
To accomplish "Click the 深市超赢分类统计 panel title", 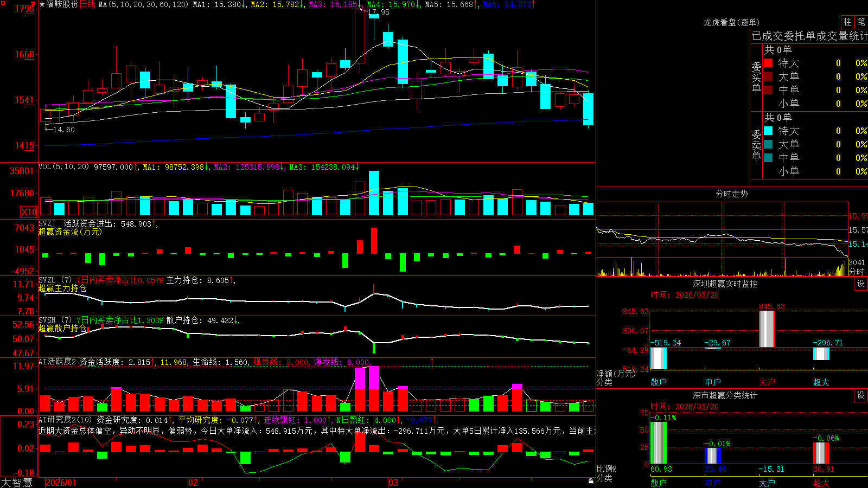I will [725, 395].
